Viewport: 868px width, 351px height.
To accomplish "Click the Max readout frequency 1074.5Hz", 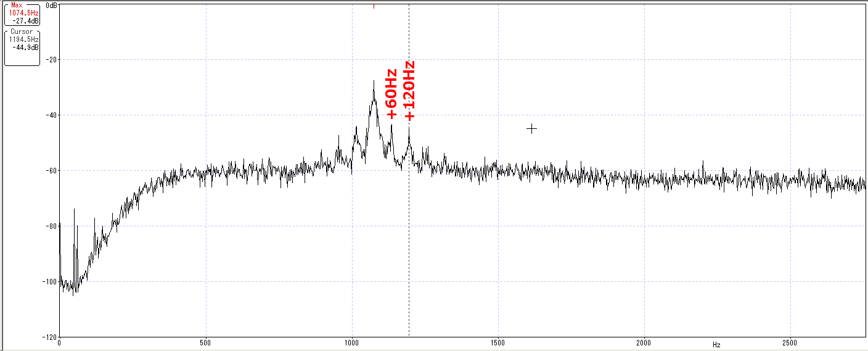I will tap(23, 12).
